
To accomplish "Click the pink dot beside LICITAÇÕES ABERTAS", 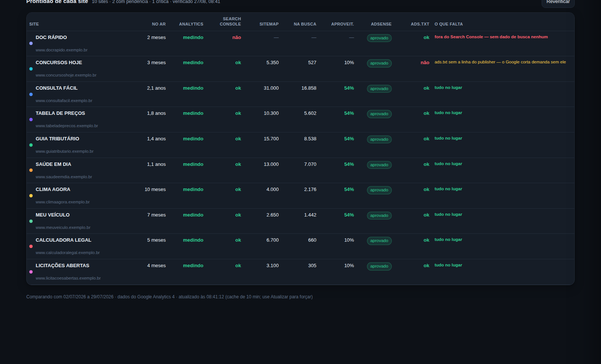I will pos(31,272).
